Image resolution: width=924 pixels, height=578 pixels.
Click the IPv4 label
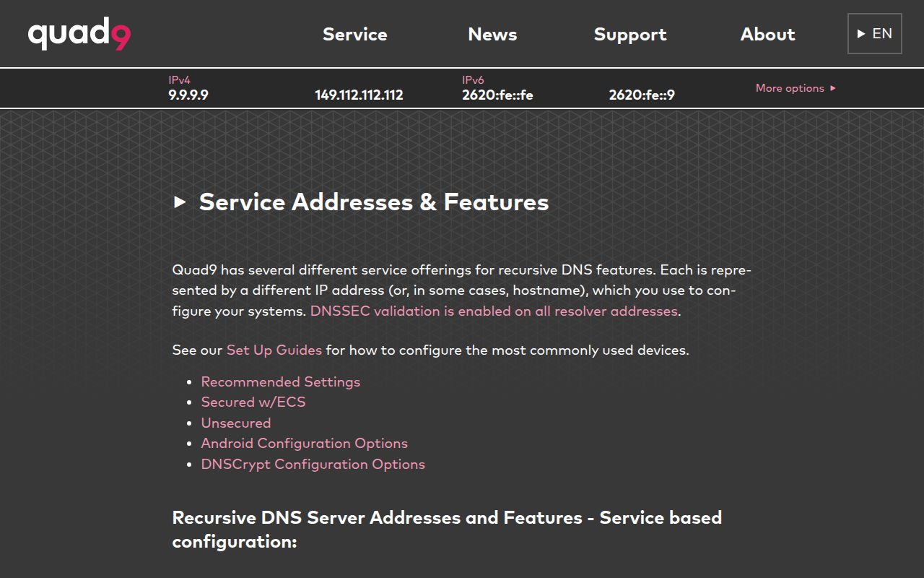(179, 80)
